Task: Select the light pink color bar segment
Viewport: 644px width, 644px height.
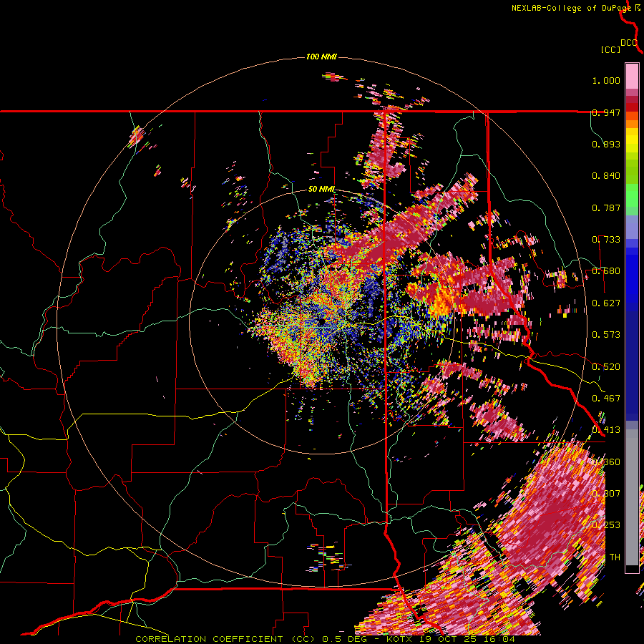Action: tap(632, 76)
